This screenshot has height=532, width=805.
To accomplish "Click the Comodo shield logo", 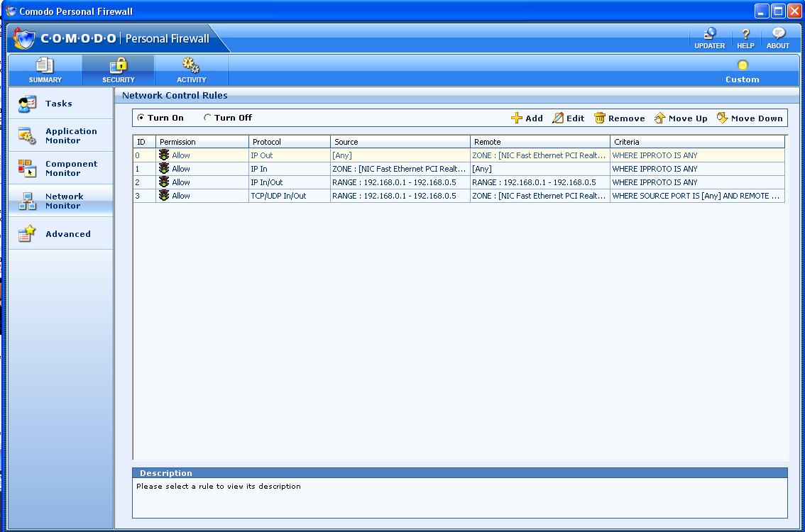I will pos(23,38).
